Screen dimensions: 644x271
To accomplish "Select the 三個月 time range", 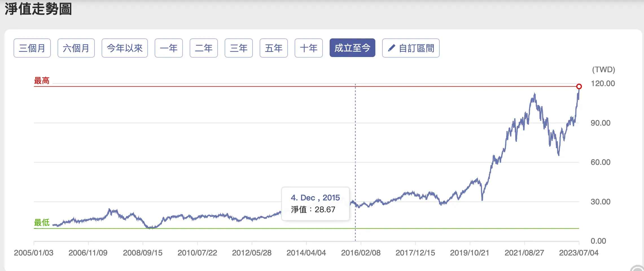I will 32,48.
